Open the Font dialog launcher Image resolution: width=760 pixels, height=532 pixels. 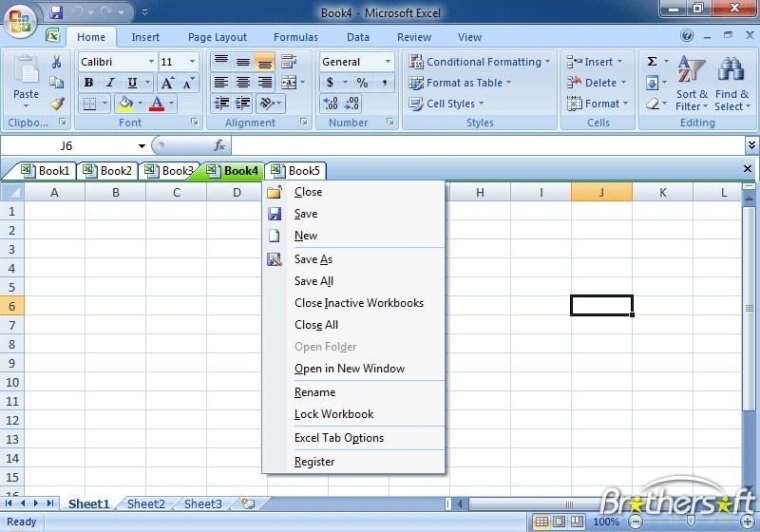[x=195, y=123]
